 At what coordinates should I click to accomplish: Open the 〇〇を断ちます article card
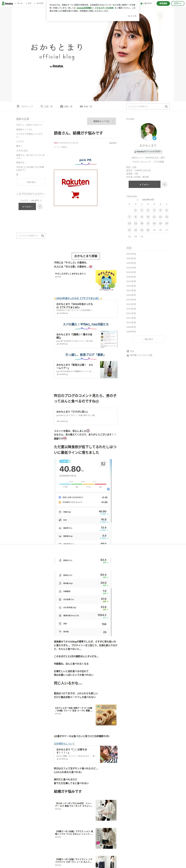tap(86, 754)
